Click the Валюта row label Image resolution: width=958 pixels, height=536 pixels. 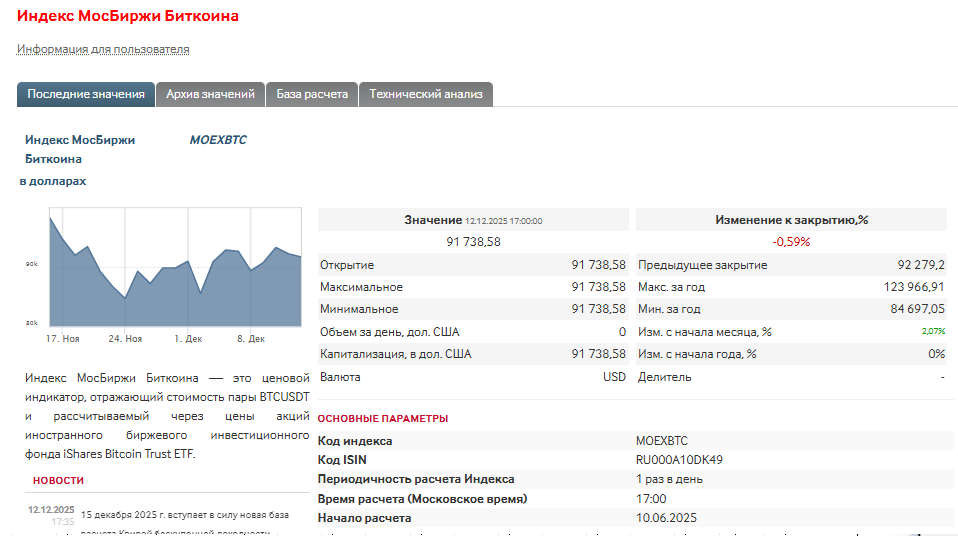(340, 377)
